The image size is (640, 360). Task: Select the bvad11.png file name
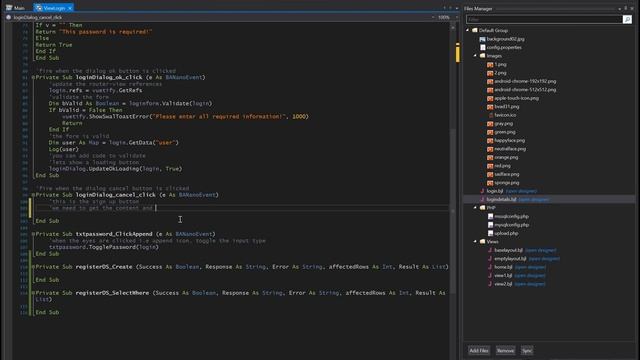(x=507, y=107)
